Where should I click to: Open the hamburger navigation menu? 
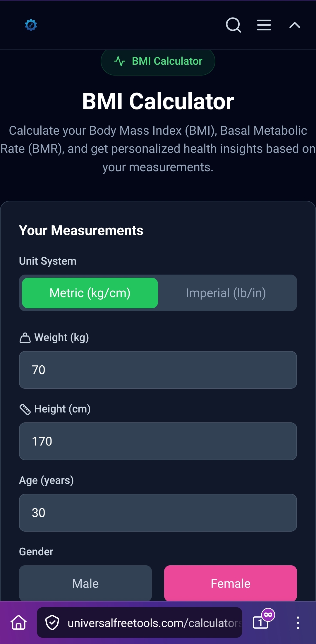pos(263,25)
